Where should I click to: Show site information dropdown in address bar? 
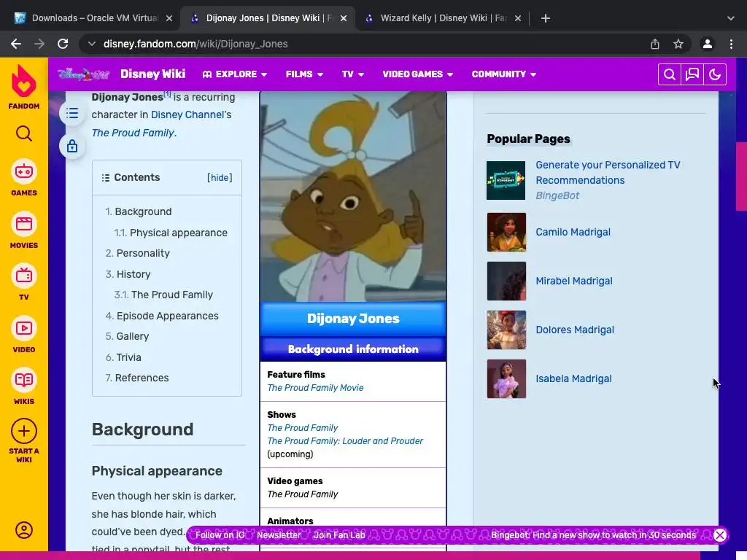click(91, 44)
